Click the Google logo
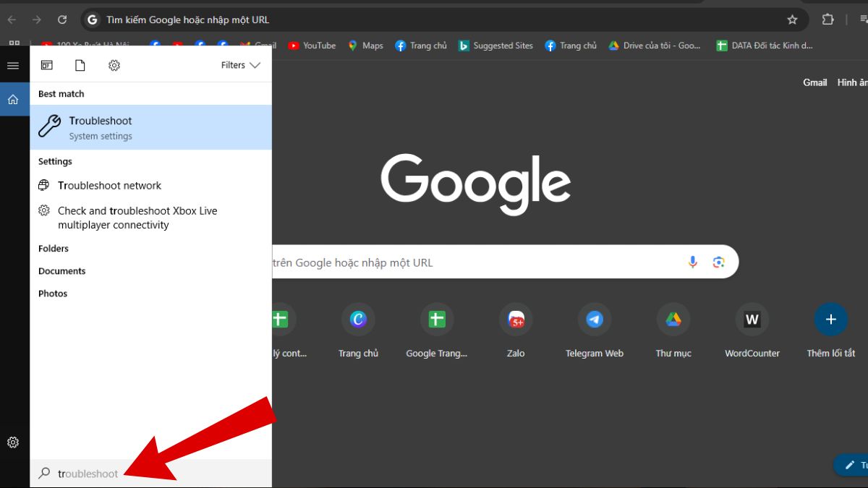 [476, 184]
